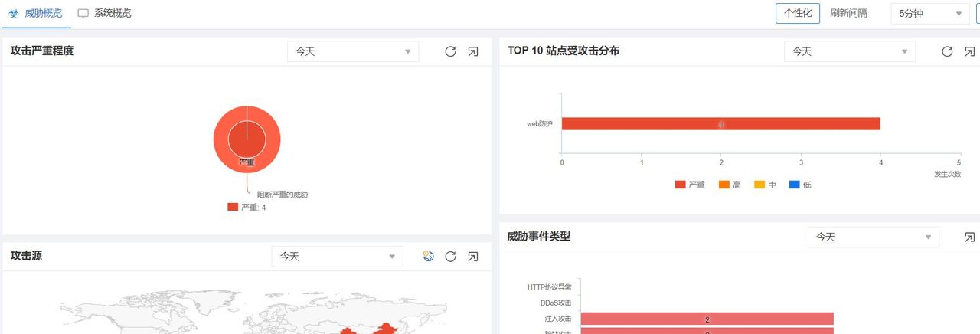Viewport: 980px width, 334px height.
Task: Click the HTTP协议异常 axis label
Action: pyautogui.click(x=549, y=287)
